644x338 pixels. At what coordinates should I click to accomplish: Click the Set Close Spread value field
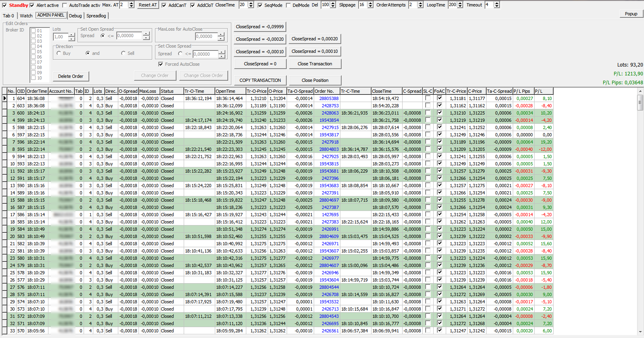[x=206, y=54]
